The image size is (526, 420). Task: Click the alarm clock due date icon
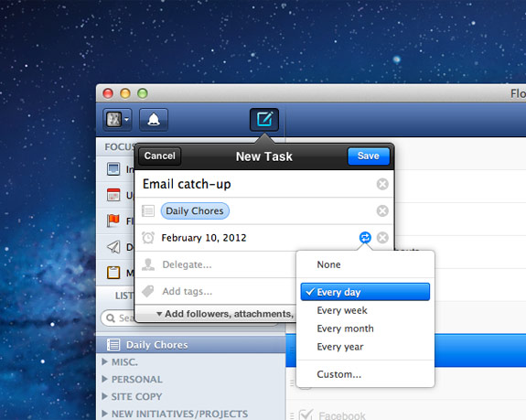(148, 238)
